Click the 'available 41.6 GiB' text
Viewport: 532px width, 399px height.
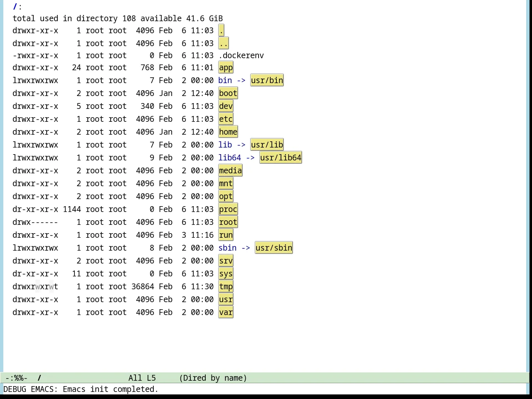click(x=182, y=19)
